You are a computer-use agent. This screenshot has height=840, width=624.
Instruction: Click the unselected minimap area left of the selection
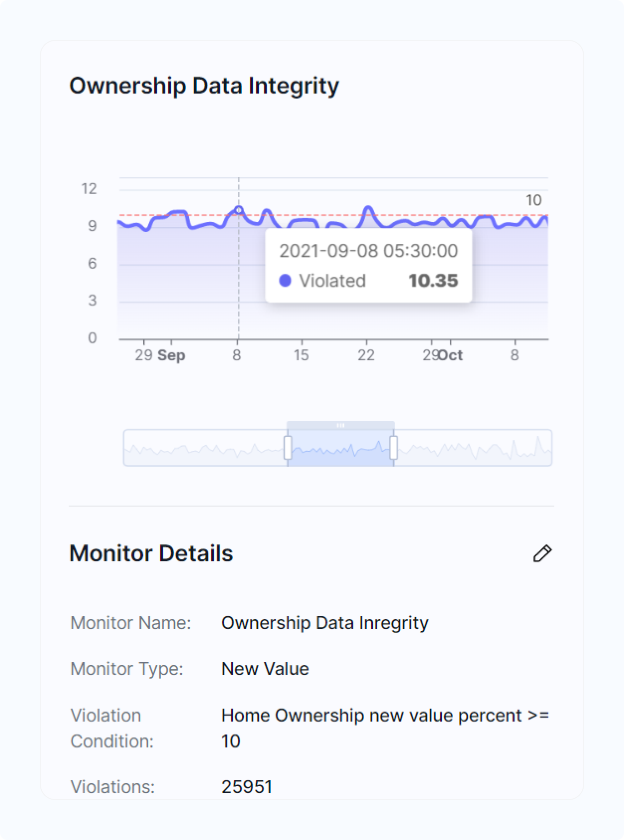[204, 448]
